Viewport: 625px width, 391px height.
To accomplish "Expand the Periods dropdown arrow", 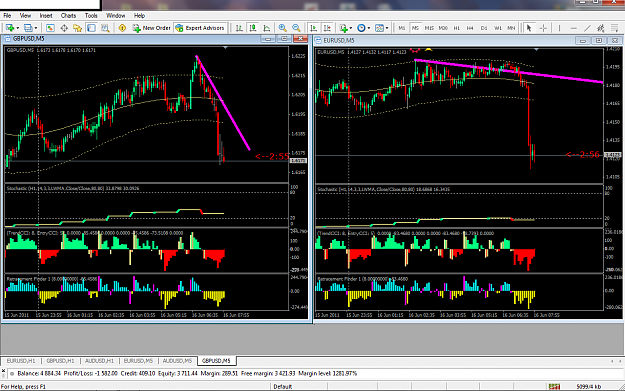I will [369, 28].
